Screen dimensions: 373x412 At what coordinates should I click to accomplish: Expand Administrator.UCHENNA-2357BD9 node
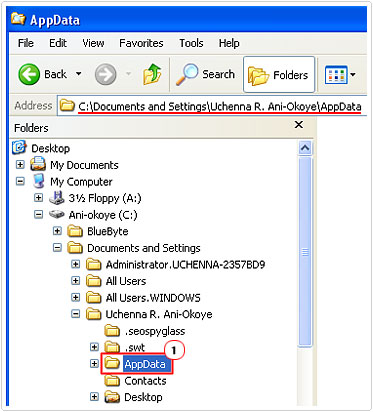76,264
